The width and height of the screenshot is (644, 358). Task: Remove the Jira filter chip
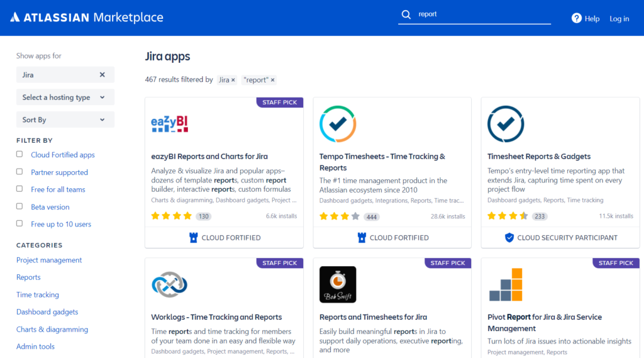click(x=233, y=80)
